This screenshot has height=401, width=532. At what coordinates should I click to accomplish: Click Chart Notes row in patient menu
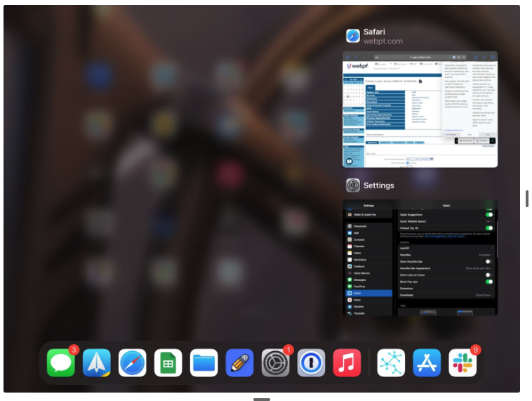point(385,112)
